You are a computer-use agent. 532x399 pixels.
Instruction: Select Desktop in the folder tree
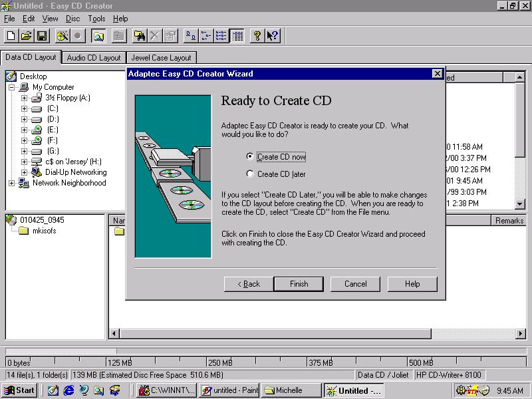point(27,76)
